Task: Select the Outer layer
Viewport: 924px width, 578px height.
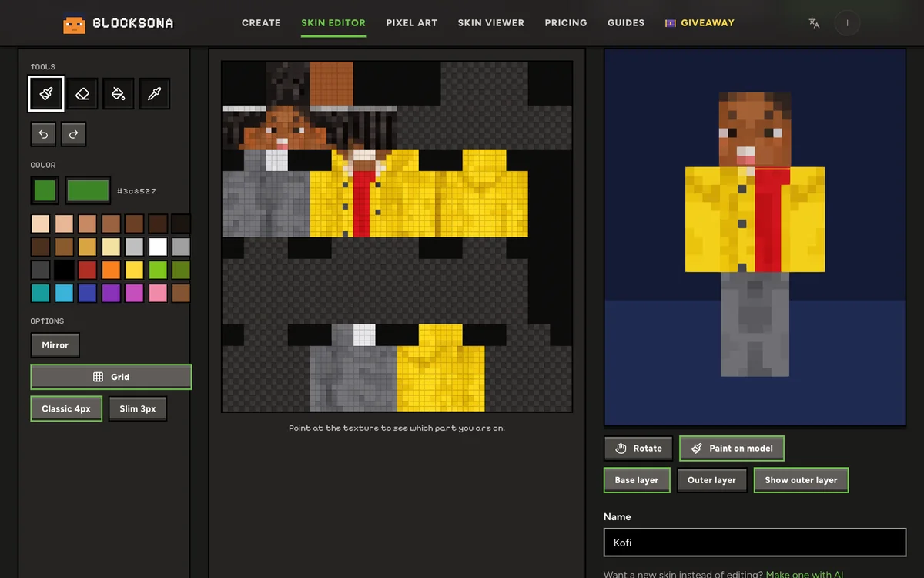Action: coord(711,480)
